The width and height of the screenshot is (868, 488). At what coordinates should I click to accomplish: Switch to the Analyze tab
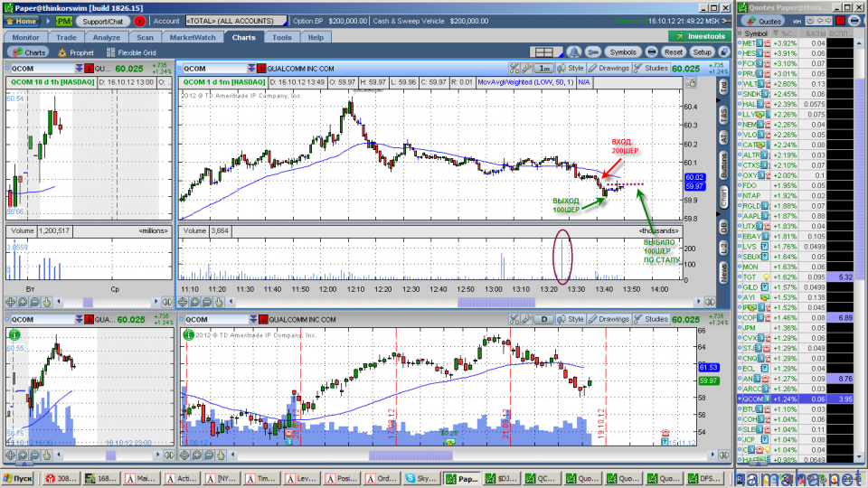[107, 37]
